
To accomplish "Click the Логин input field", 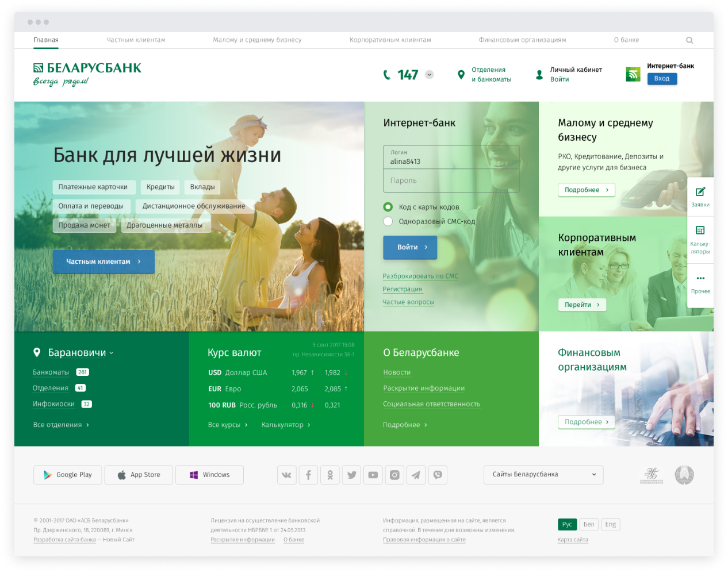I will click(x=451, y=157).
